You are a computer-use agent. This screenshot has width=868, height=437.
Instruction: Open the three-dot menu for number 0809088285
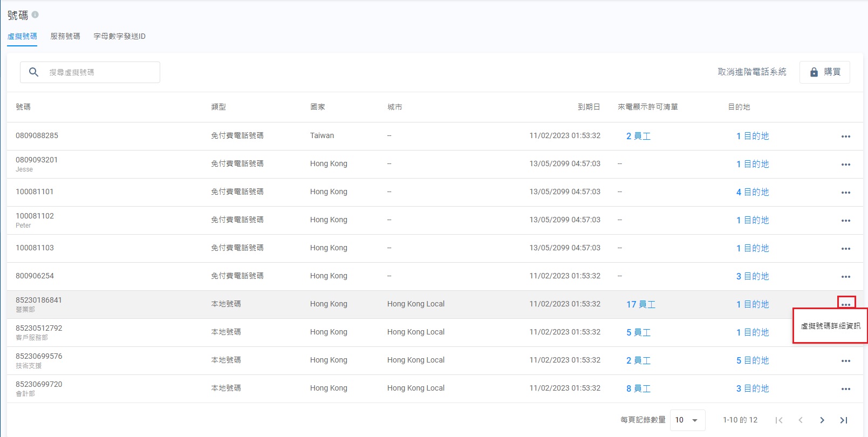845,136
